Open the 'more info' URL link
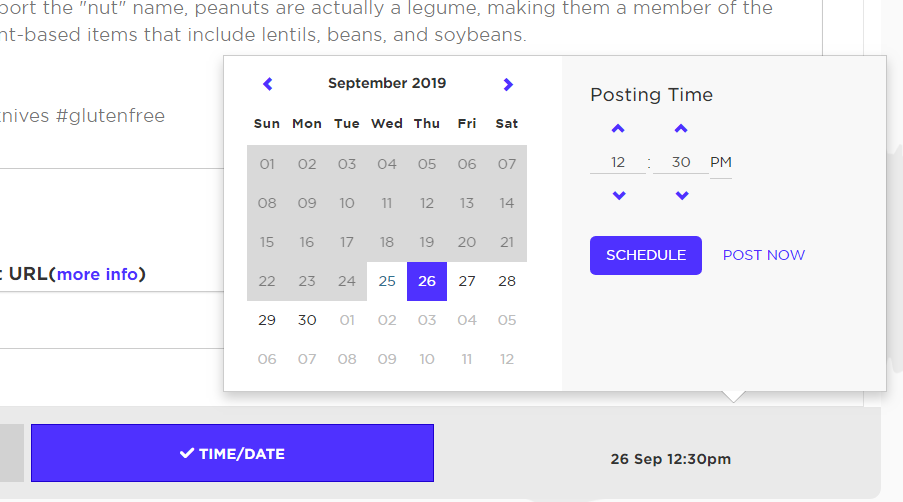The width and height of the screenshot is (903, 502). (98, 273)
